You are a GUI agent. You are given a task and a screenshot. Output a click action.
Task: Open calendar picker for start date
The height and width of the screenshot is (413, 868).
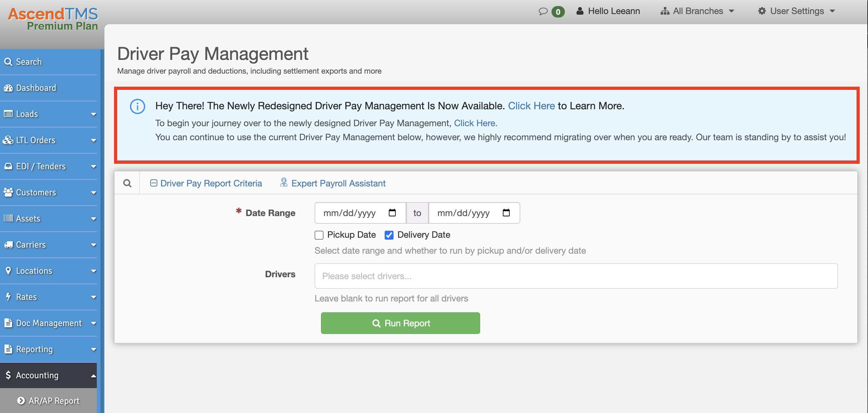pyautogui.click(x=392, y=213)
